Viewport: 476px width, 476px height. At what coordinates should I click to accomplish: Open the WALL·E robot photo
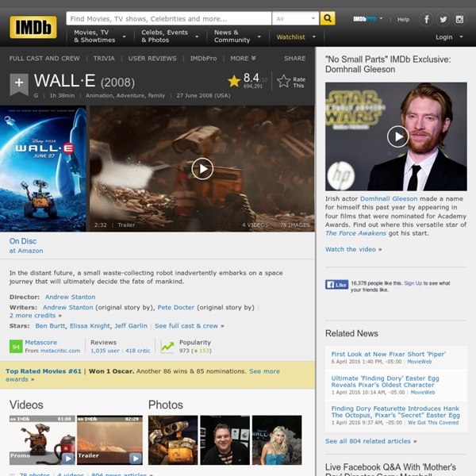pos(173,440)
